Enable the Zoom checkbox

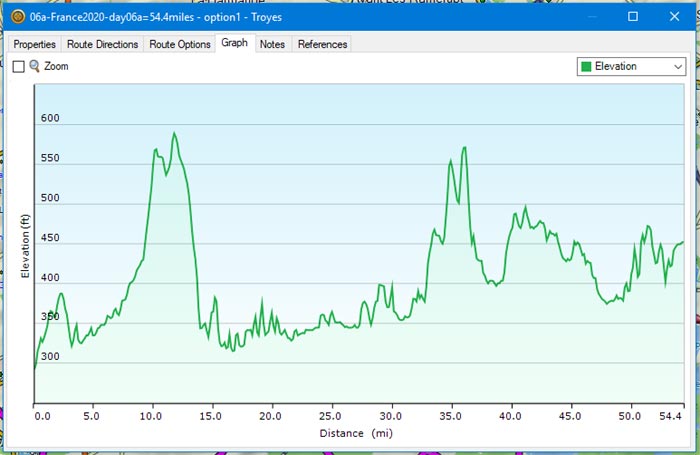18,66
